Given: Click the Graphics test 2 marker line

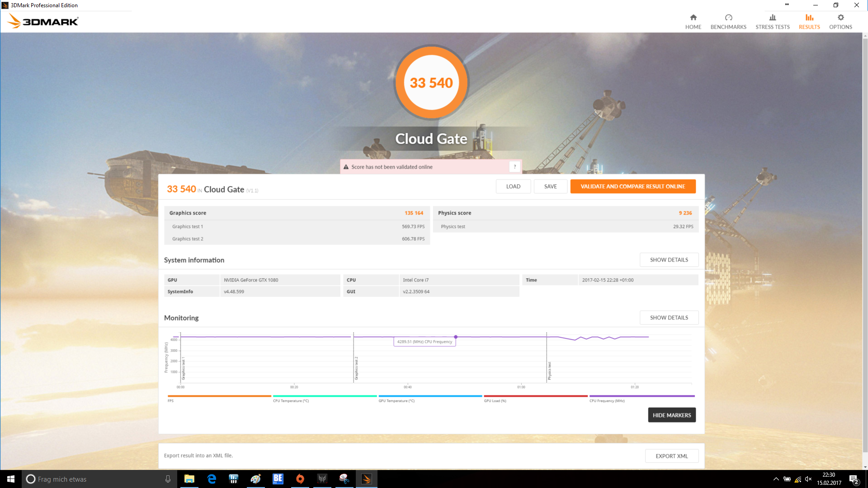Looking at the screenshot, I should point(354,358).
